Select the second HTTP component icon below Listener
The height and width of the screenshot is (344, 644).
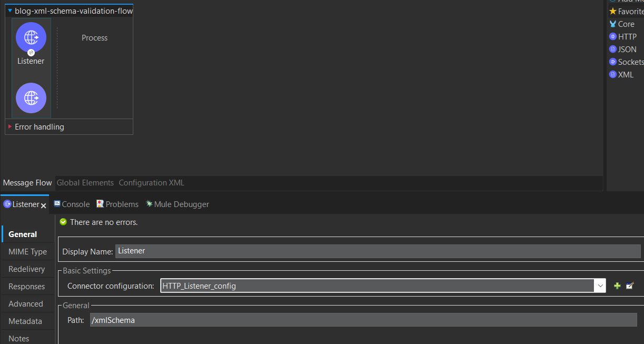tap(31, 98)
